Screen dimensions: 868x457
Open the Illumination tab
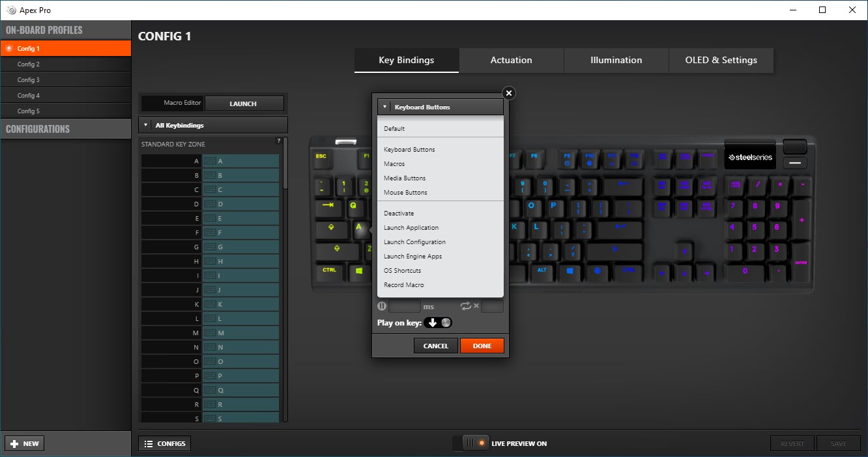click(x=616, y=60)
